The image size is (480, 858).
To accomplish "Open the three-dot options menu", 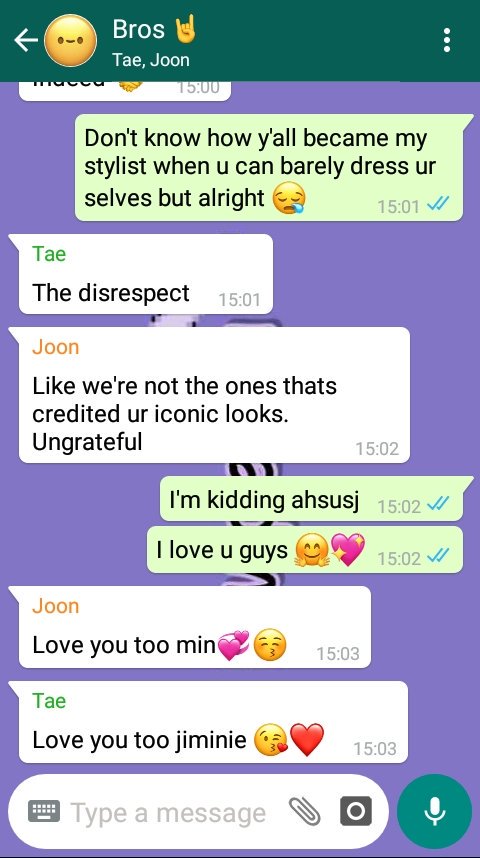I will click(x=447, y=40).
